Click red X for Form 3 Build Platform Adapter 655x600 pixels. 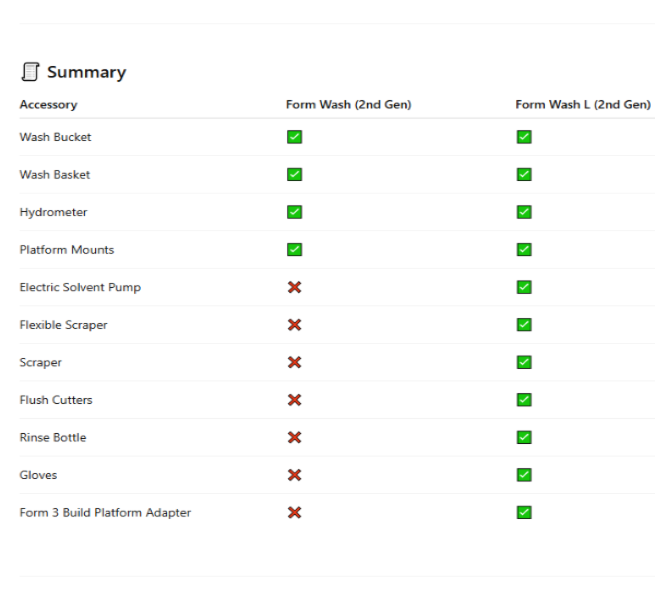[294, 512]
